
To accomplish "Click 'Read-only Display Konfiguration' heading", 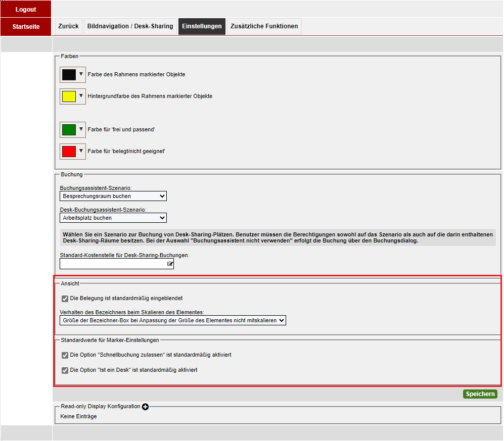I will [100, 406].
